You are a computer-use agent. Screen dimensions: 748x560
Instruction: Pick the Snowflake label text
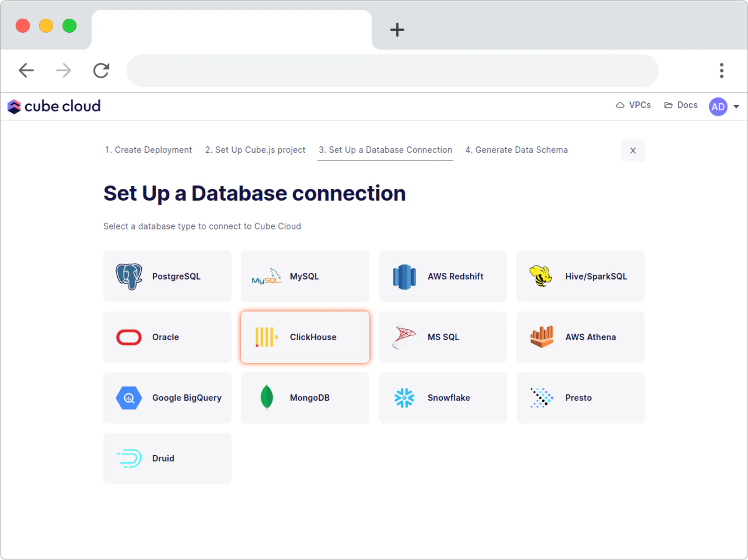pyautogui.click(x=449, y=398)
